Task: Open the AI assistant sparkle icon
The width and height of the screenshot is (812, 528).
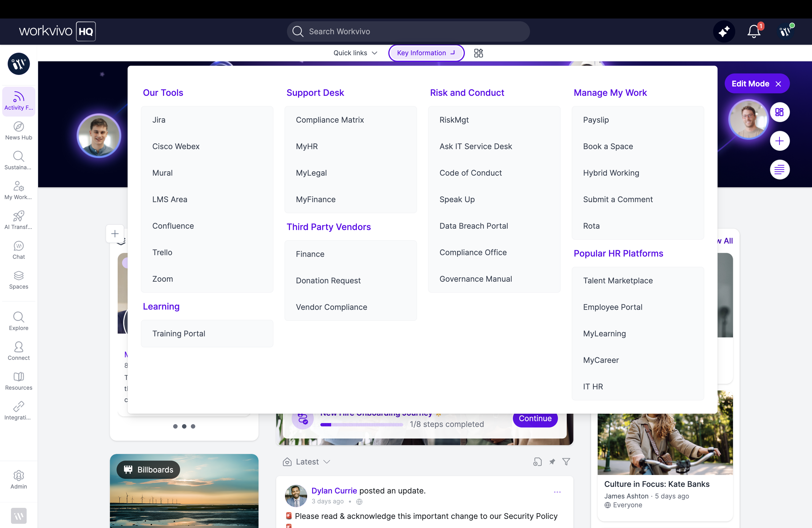Action: [x=724, y=32]
